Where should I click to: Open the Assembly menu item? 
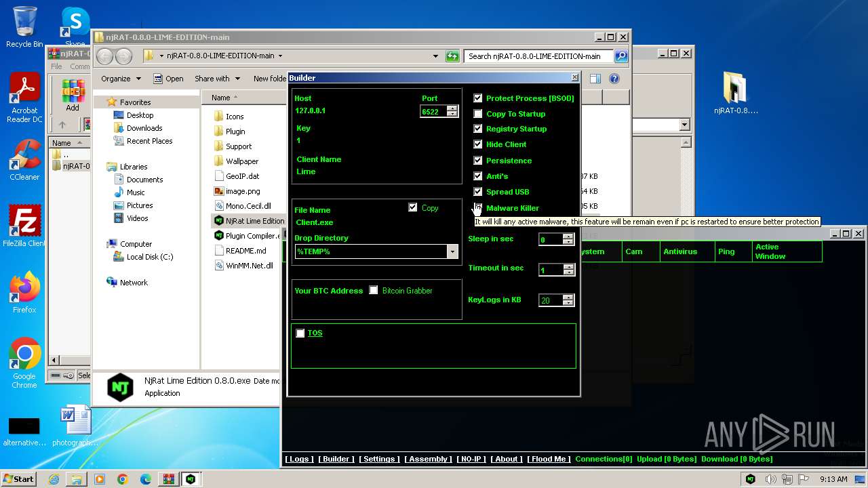point(429,459)
